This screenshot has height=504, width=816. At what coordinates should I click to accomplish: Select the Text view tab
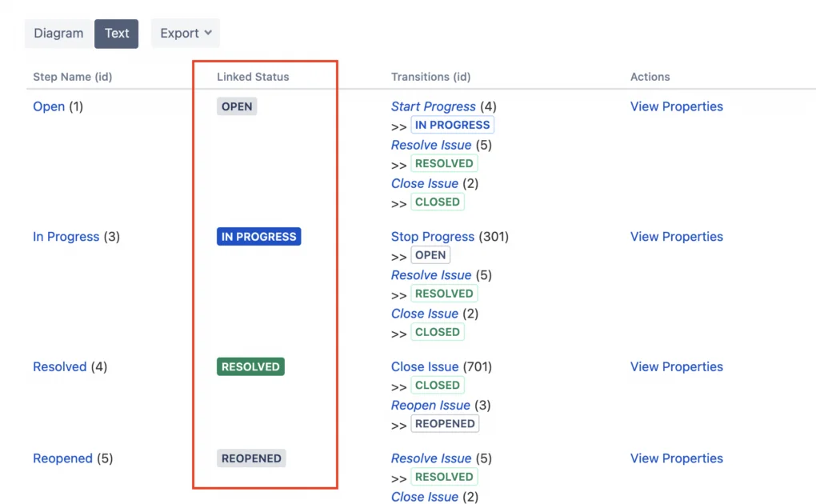(117, 34)
